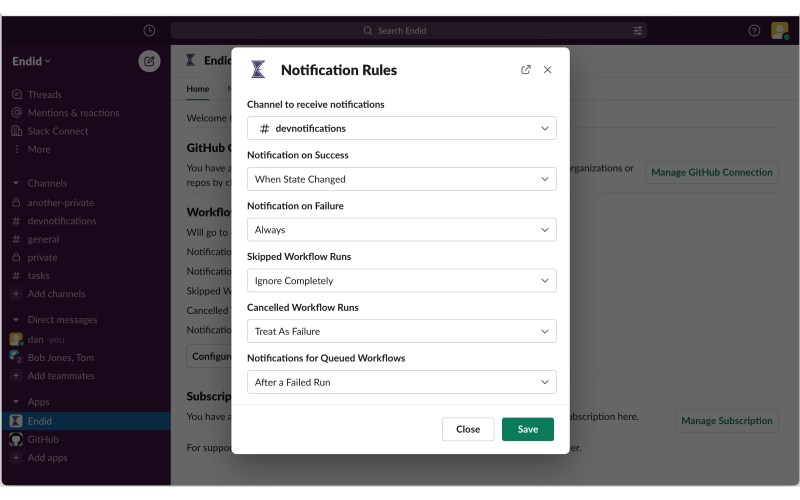Open the Cancelled Workflow Runs dropdown

click(402, 332)
